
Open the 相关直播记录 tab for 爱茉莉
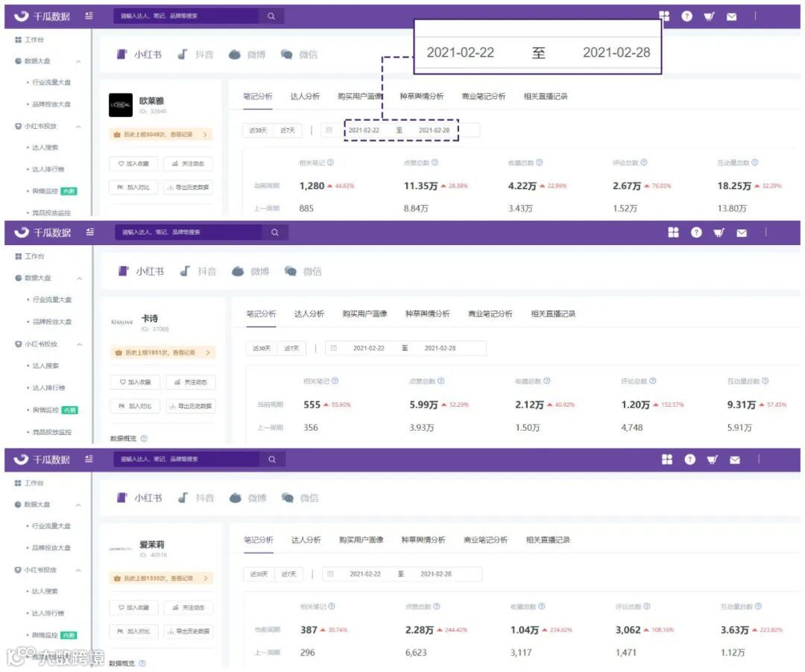pyautogui.click(x=548, y=539)
